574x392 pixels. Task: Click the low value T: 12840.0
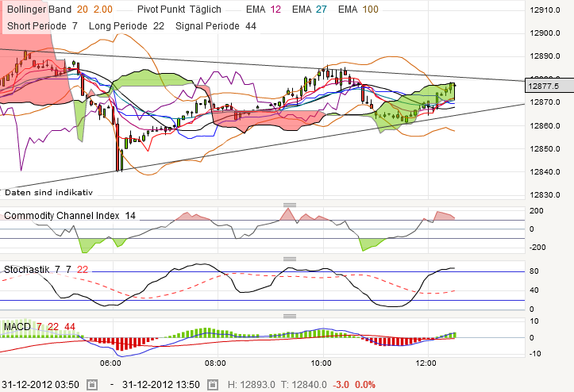[304, 385]
